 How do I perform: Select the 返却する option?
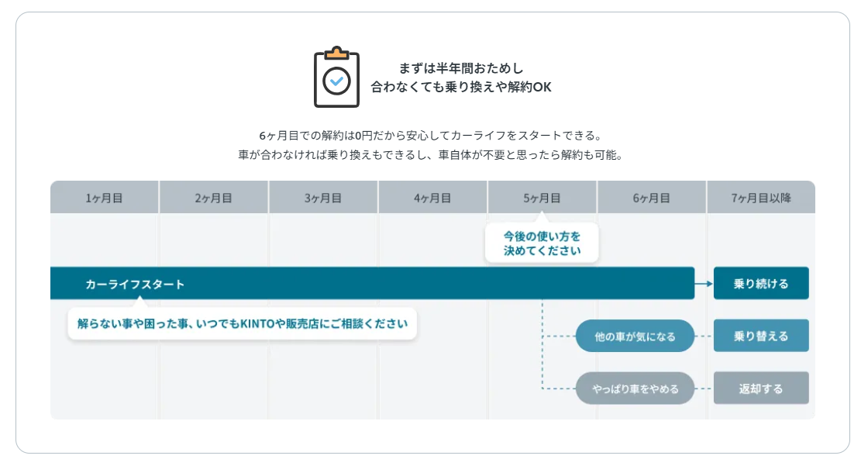[761, 387]
